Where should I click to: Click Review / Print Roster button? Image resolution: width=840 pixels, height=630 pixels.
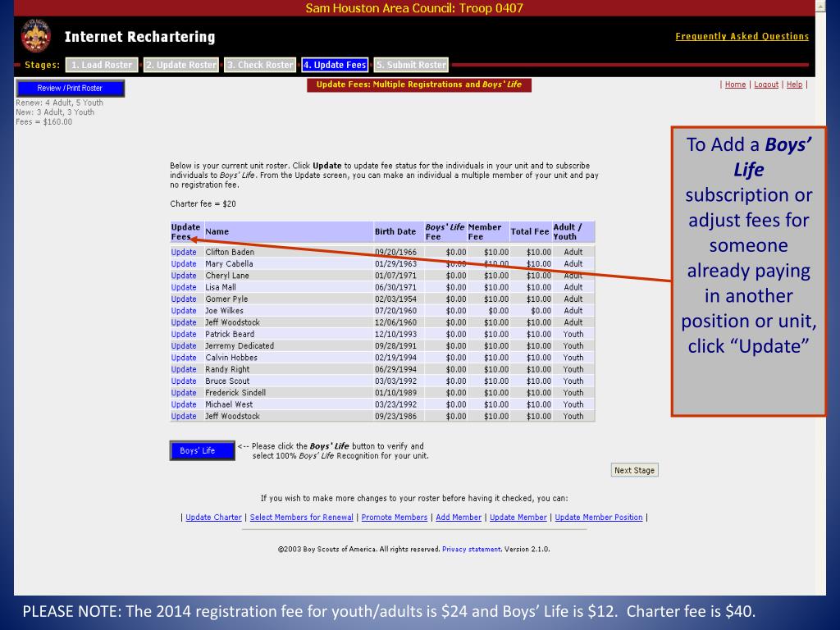coord(71,89)
